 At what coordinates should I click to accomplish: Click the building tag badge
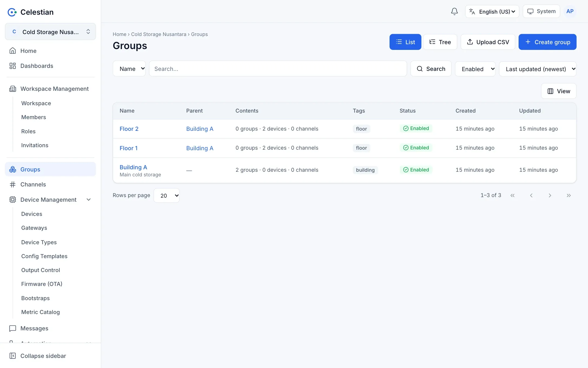(365, 170)
